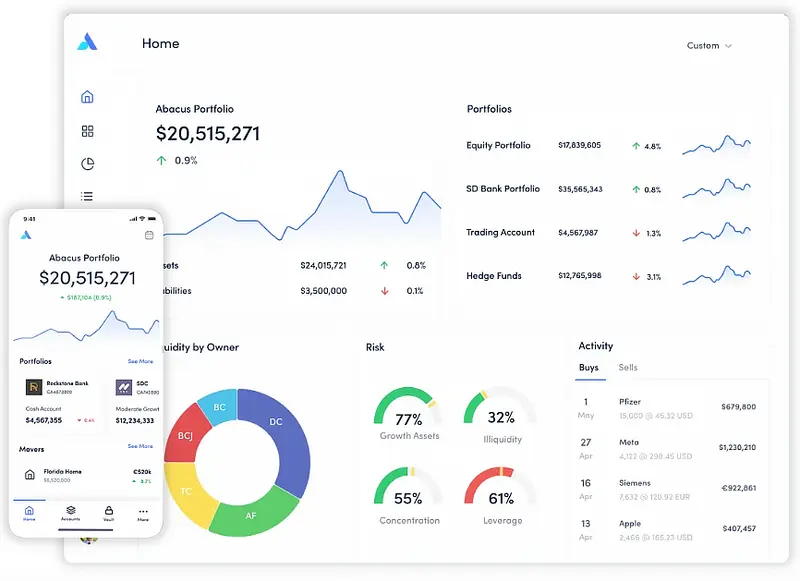This screenshot has width=800, height=581.
Task: Open the Equity Portfolio row
Action: pos(498,146)
